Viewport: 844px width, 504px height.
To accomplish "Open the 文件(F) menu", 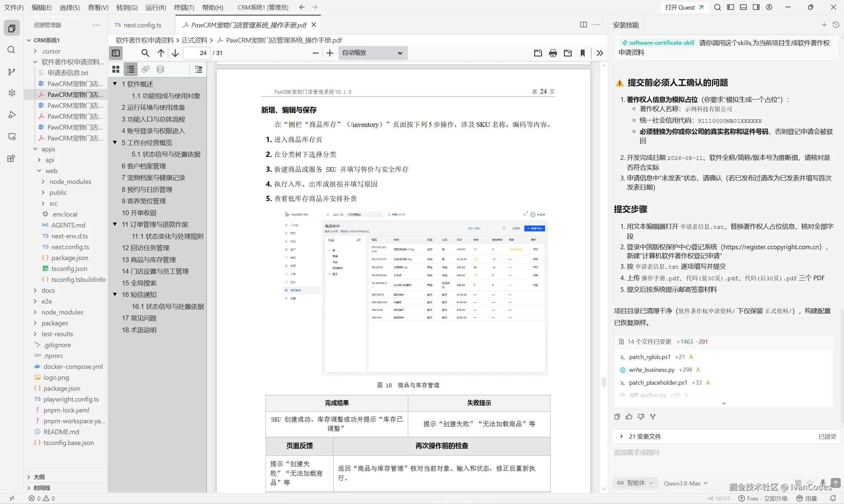I will click(14, 7).
